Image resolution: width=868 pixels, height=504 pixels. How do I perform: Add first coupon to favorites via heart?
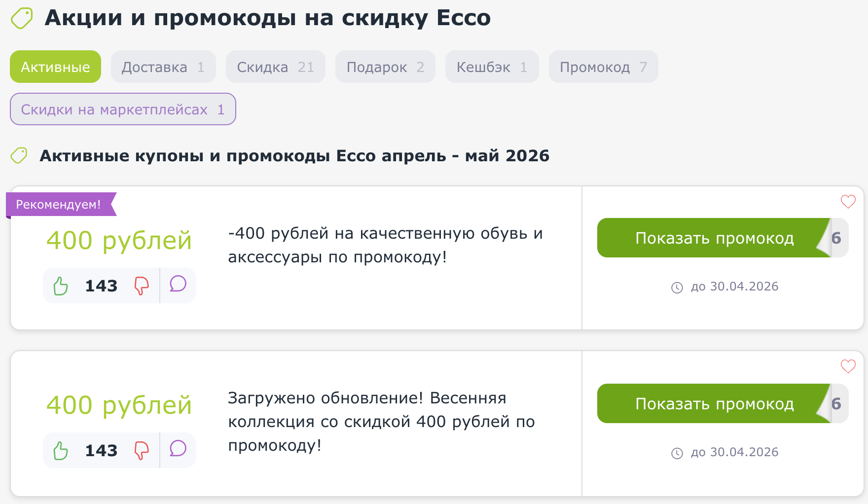pyautogui.click(x=848, y=201)
